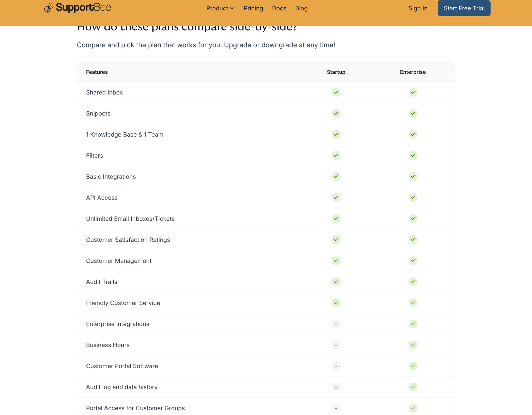Click the Sign In link
The width and height of the screenshot is (532, 415).
(418, 8)
